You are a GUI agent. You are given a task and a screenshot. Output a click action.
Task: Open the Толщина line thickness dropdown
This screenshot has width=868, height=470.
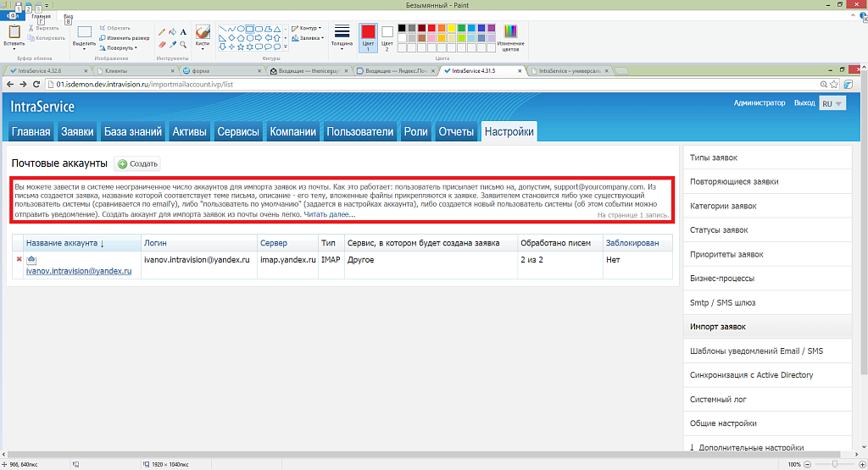point(342,36)
